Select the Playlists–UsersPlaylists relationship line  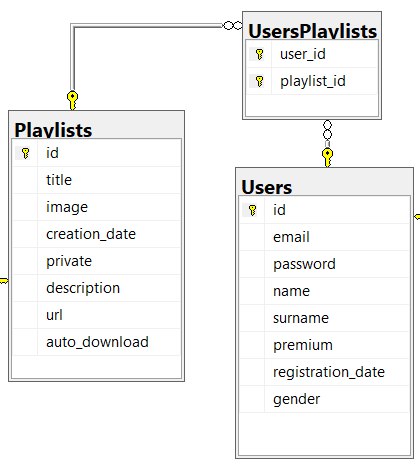(x=147, y=25)
